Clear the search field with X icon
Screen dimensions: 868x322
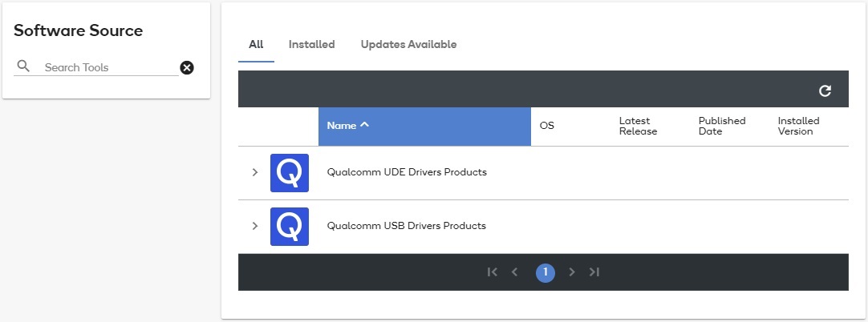187,67
